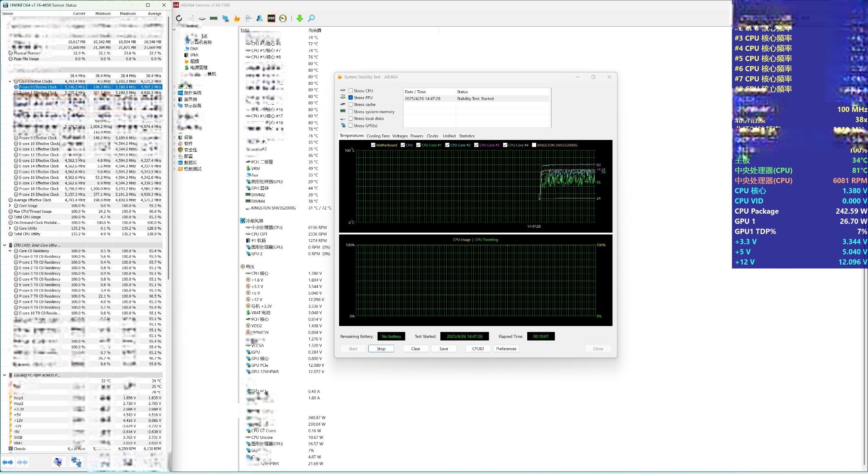Screen dimensions: 868x474
Task: Click CPU Package 242.59 W in OSD panel
Action: pyautogui.click(x=801, y=211)
